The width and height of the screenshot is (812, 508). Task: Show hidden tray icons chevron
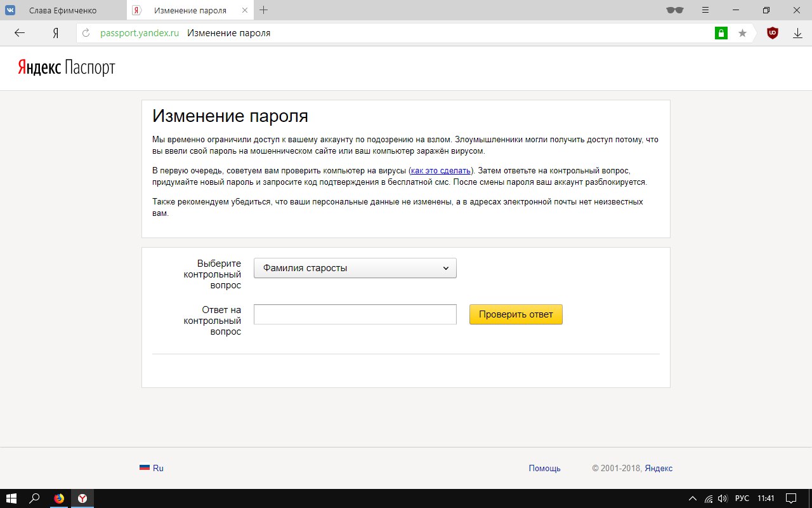tap(692, 498)
